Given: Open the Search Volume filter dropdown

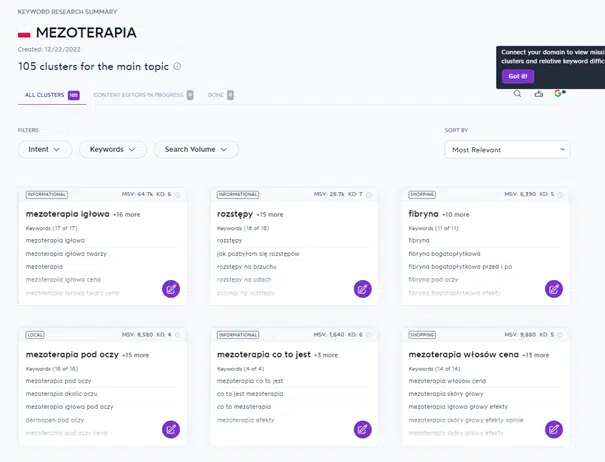Looking at the screenshot, I should tap(196, 149).
